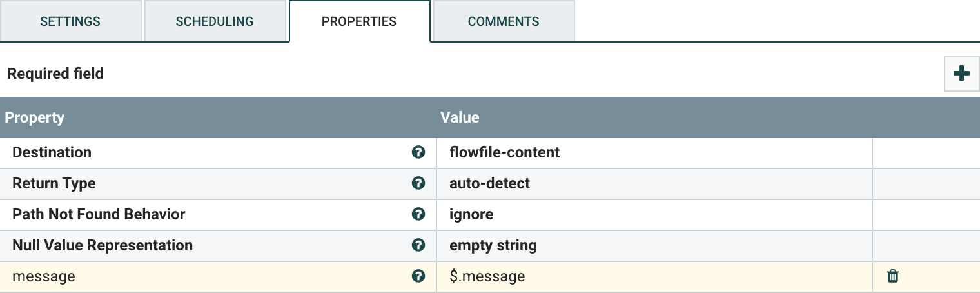Click the Value column header
This screenshot has width=980, height=293.
pyautogui.click(x=460, y=117)
